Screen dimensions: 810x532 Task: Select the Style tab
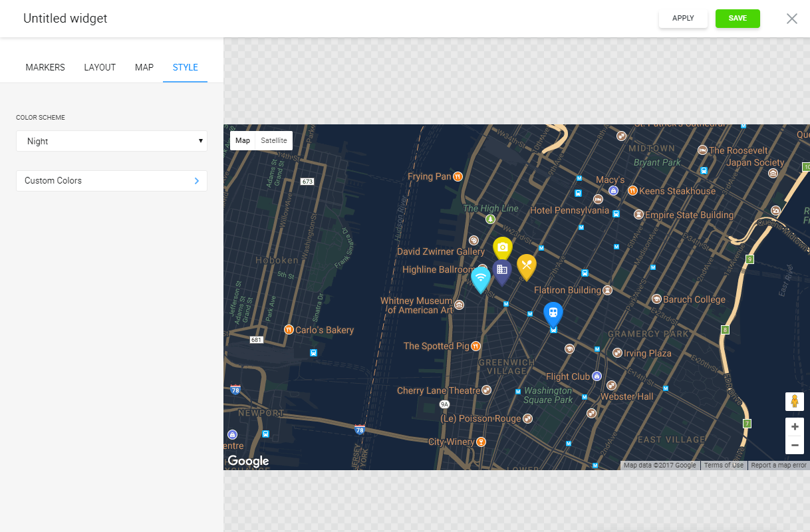(186, 67)
